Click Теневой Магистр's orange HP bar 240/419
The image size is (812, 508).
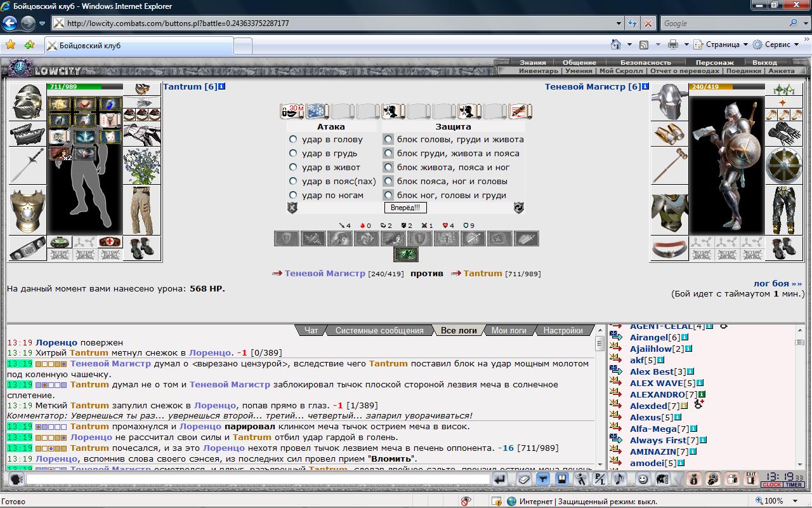[x=726, y=86]
